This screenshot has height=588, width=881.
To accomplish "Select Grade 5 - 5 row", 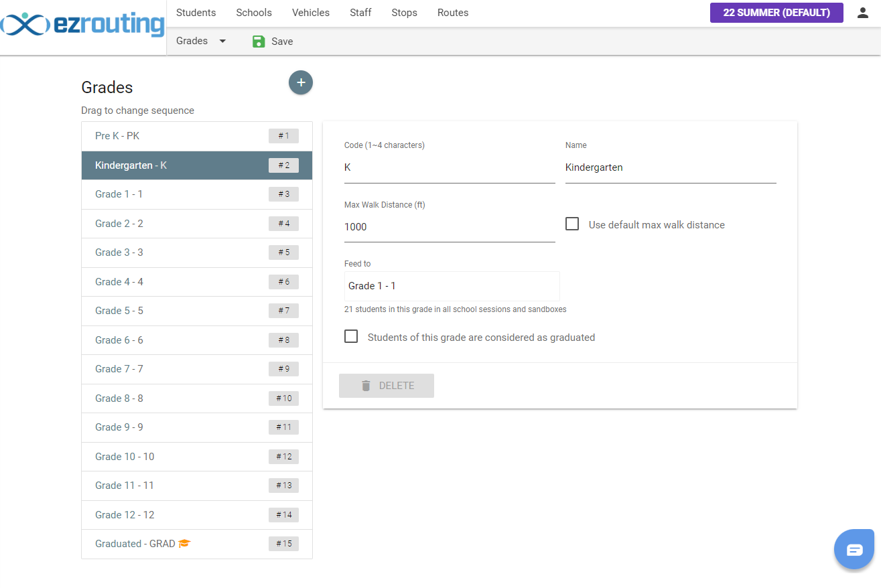I will click(x=197, y=311).
